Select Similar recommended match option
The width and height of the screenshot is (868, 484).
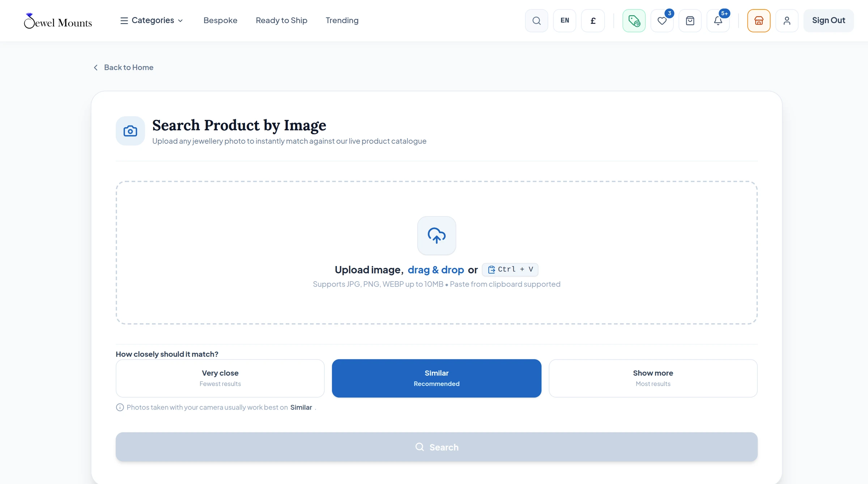[437, 378]
